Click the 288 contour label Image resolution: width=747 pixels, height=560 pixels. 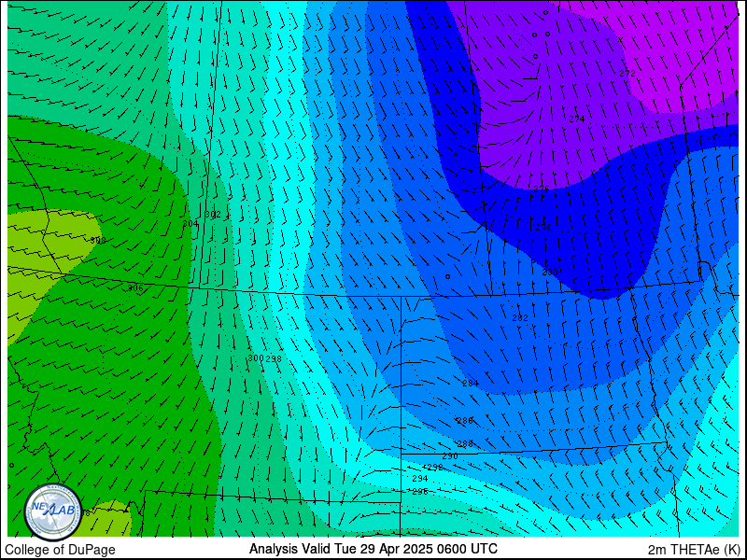465,444
